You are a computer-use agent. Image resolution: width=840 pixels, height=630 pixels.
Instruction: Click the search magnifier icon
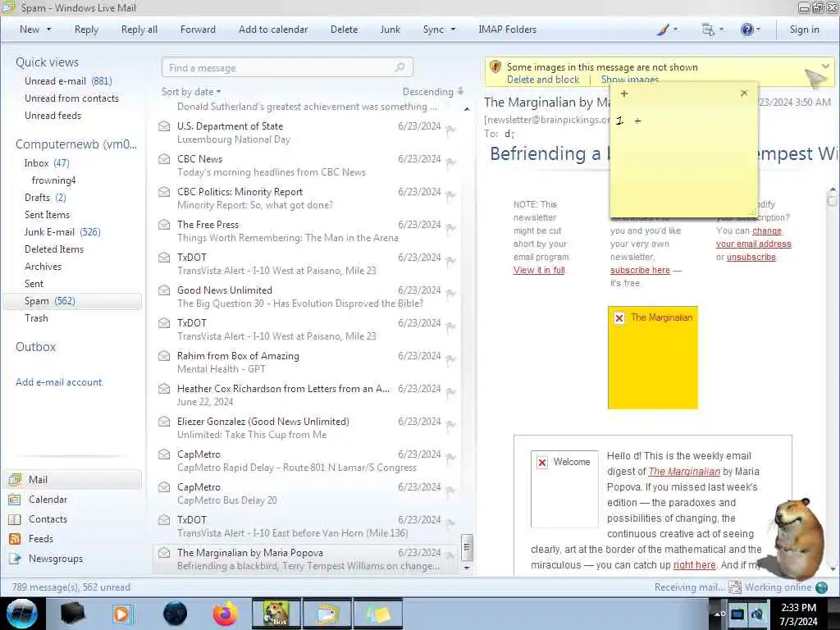pyautogui.click(x=399, y=67)
